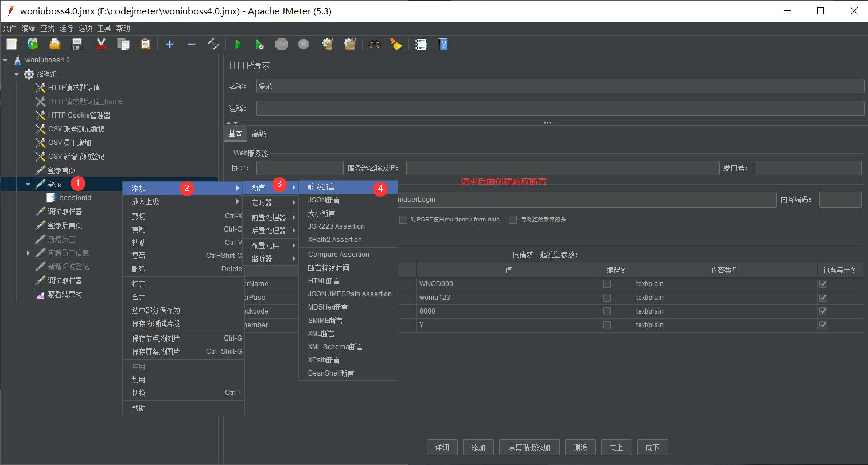
Task: Choose JSON断言 from submenu
Action: pos(348,200)
